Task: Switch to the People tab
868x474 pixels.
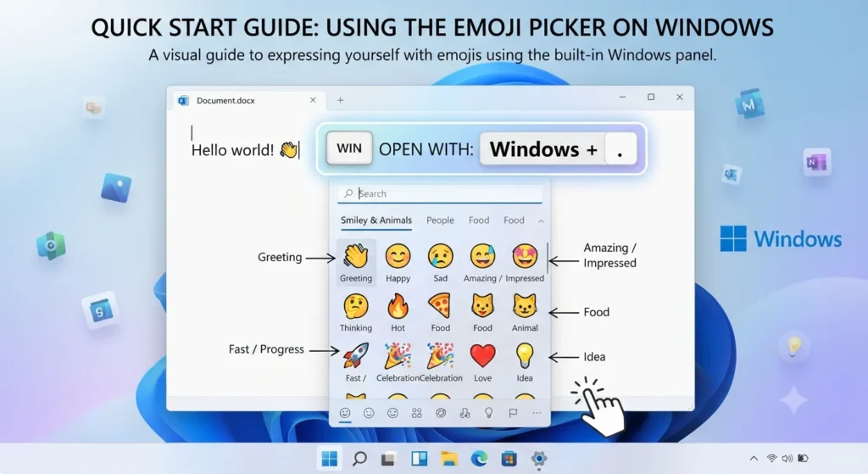Action: pos(440,220)
